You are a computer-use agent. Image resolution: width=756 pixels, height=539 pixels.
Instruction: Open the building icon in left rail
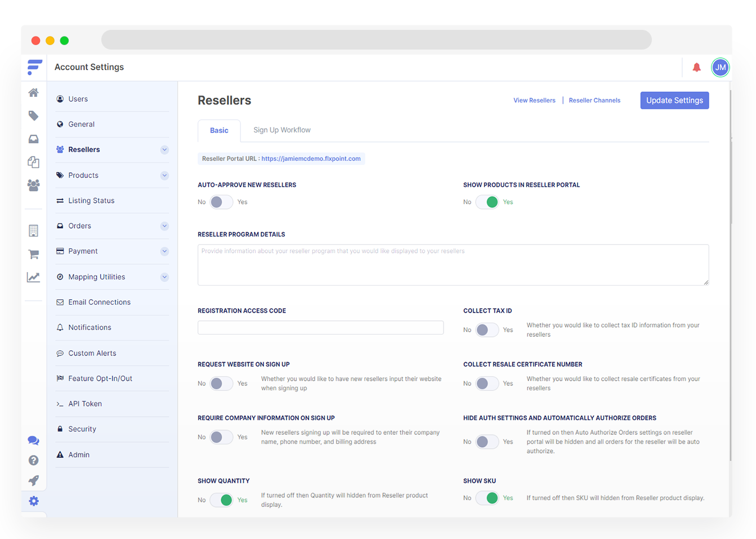tap(34, 230)
